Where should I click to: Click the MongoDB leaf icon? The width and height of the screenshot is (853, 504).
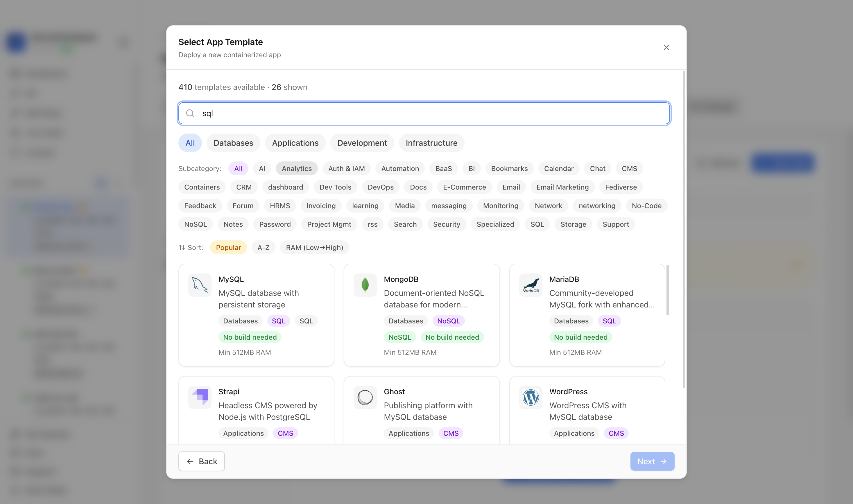pos(365,285)
